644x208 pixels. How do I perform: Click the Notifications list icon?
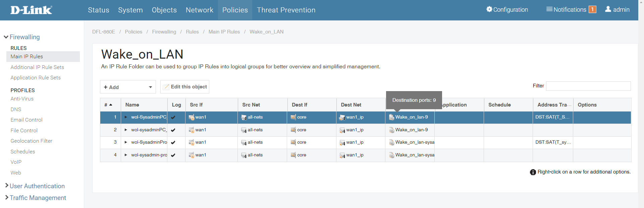point(549,9)
